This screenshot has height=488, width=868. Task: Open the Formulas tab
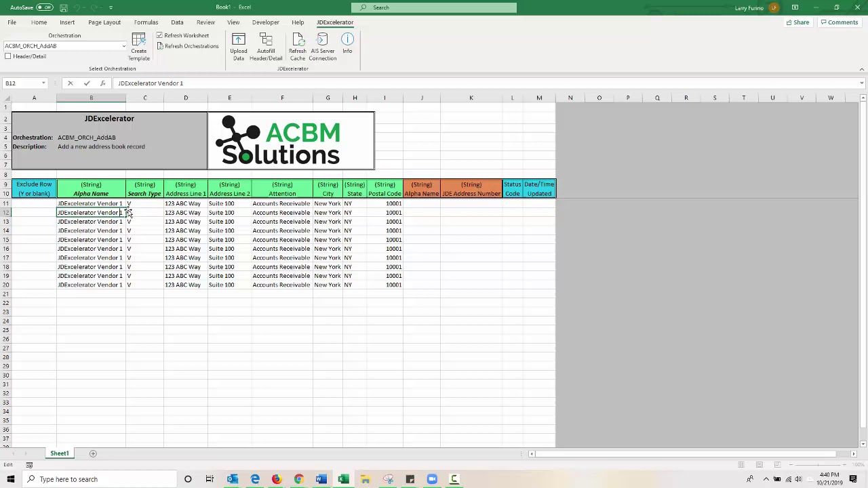(146, 22)
